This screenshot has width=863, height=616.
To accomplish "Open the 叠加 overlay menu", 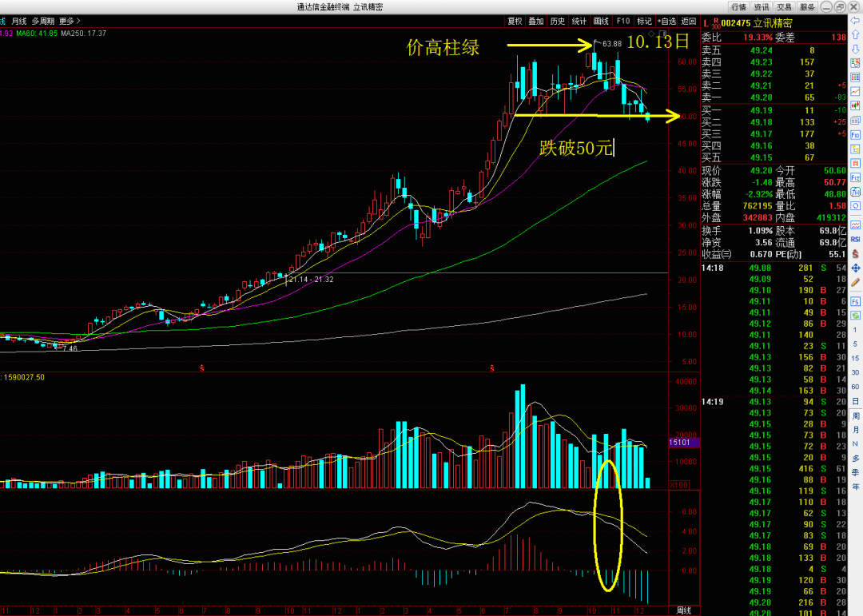I will (536, 21).
